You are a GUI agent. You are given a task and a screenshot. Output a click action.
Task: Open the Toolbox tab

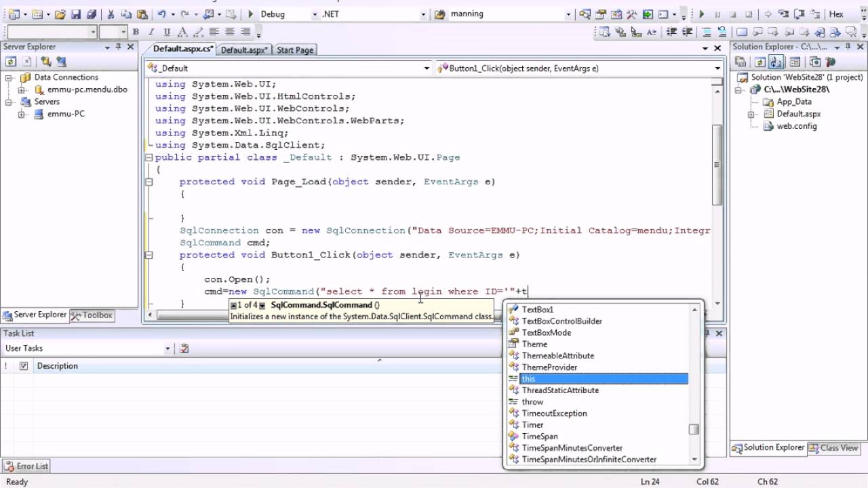[92, 315]
